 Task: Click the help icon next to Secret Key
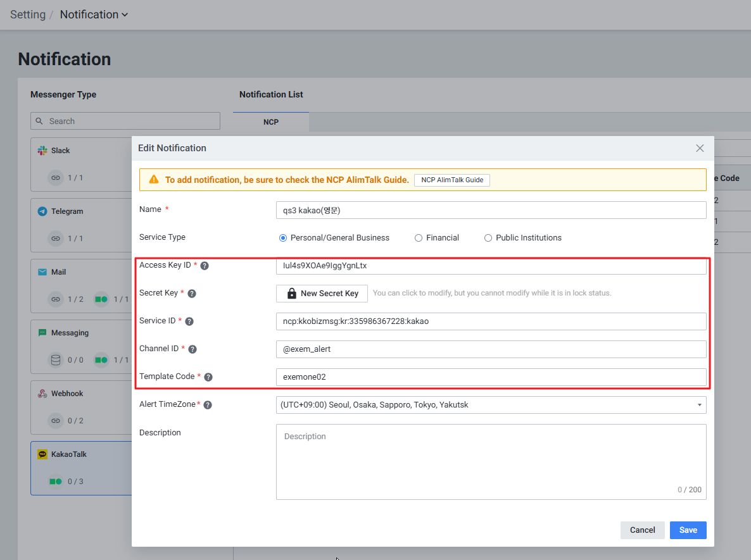tap(192, 294)
